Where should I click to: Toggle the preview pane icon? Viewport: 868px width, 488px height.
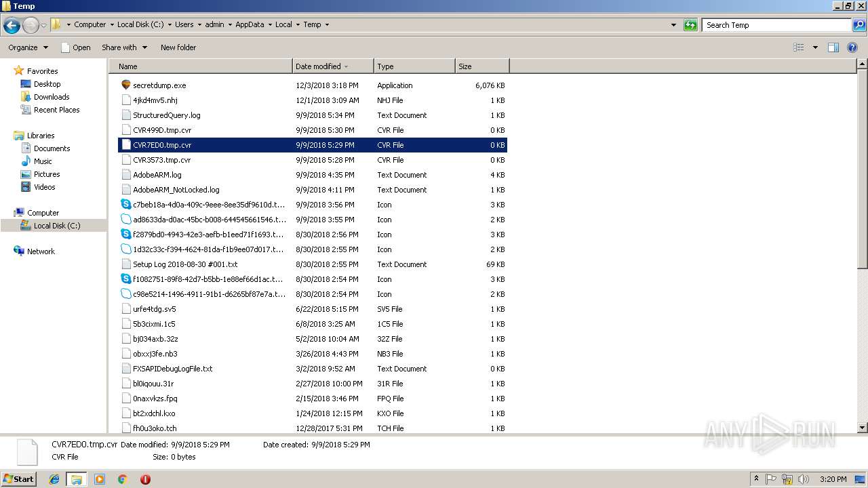point(833,47)
